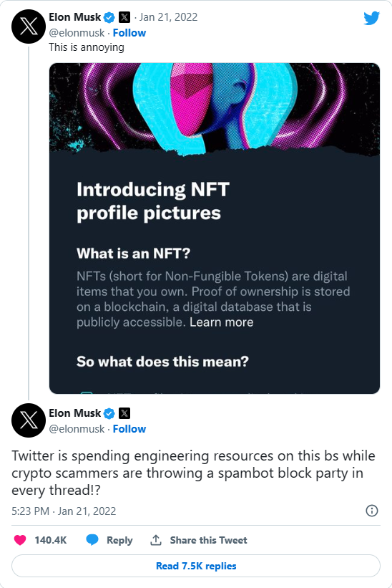Image resolution: width=392 pixels, height=588 pixels.
Task: Open the NFT profile pictures image
Action: 215,228
